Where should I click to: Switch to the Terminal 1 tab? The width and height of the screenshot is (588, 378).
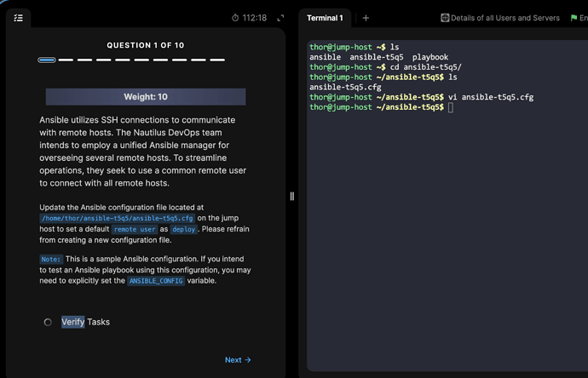point(325,18)
